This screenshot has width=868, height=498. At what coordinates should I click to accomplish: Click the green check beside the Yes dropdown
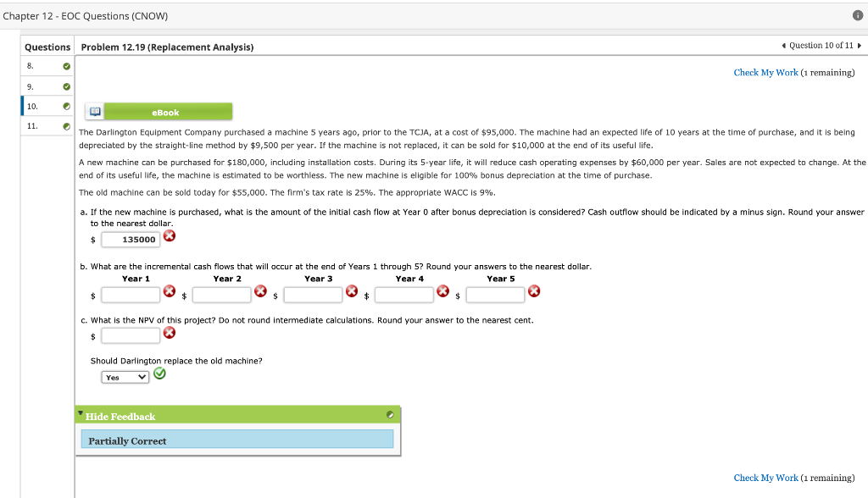(159, 373)
